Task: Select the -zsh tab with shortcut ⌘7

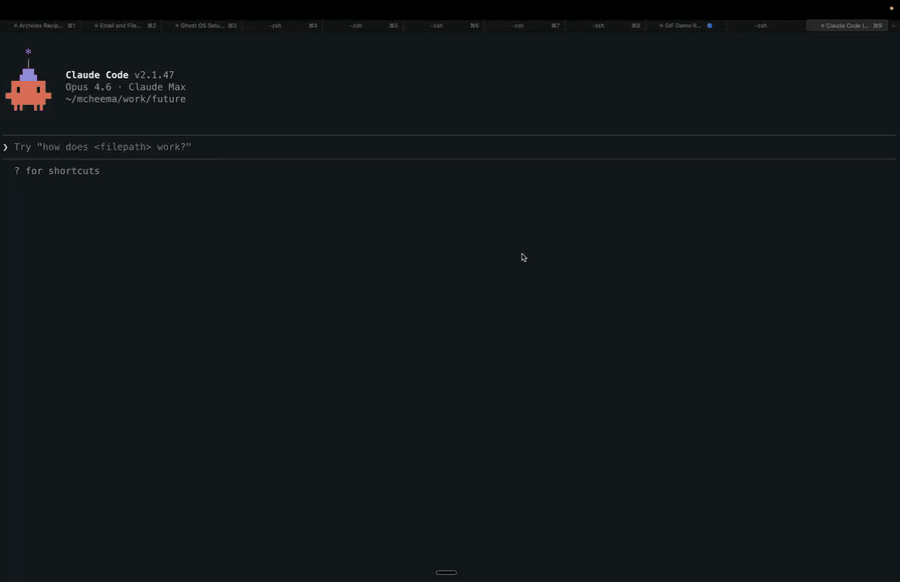Action: pos(525,25)
